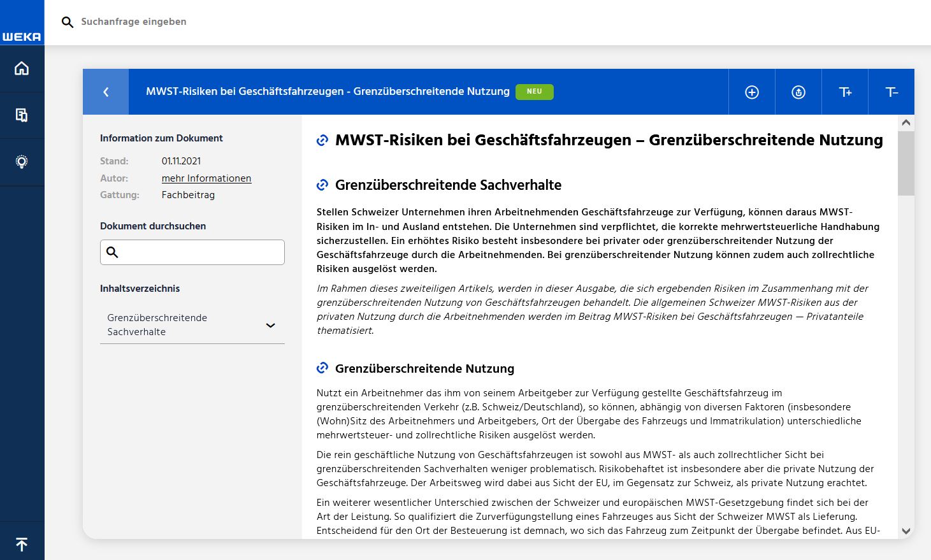Select Grenzüberschreitende Sachverhalte in table of contents
Viewport: 931px width, 560px height.
coord(157,324)
